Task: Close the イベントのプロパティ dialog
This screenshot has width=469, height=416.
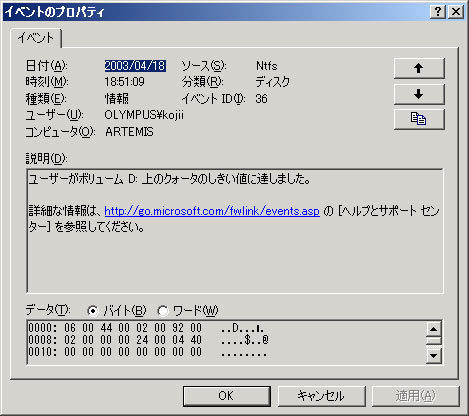Action: pyautogui.click(x=456, y=12)
